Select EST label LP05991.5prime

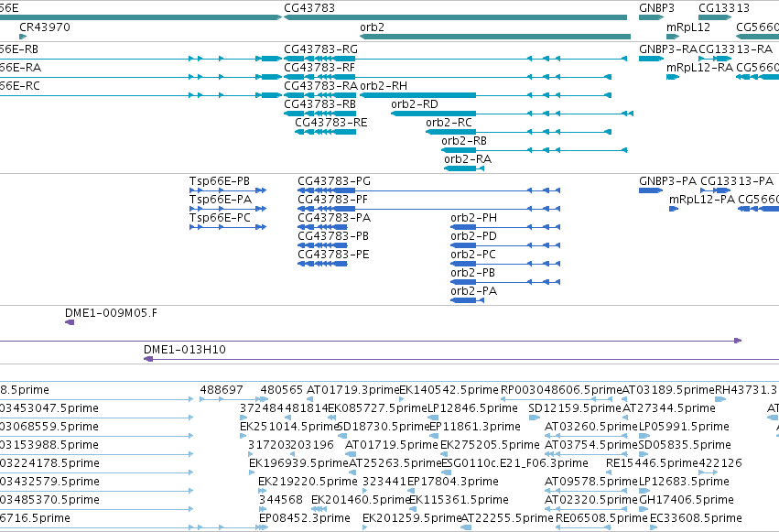click(684, 427)
